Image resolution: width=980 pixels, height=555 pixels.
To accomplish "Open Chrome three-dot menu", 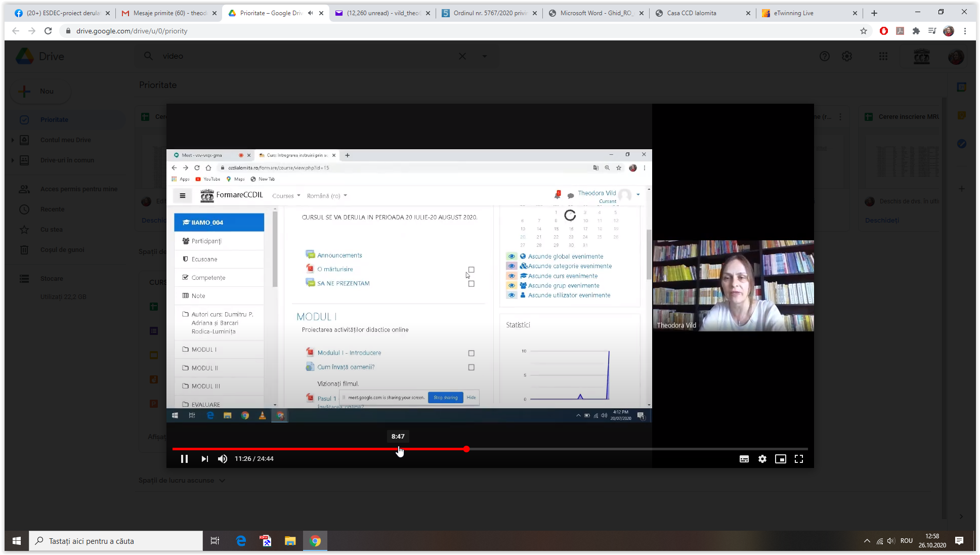I will pos(965,31).
